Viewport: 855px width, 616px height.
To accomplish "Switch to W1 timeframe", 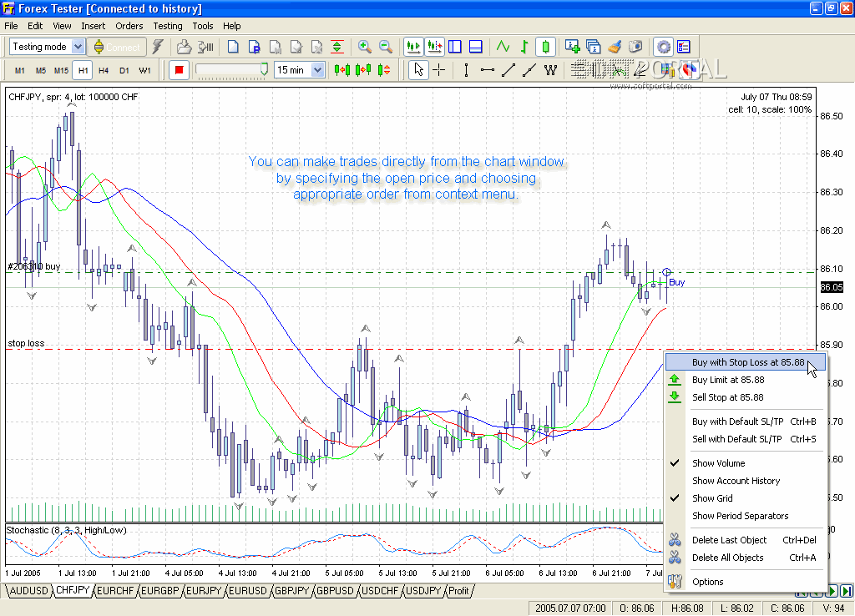I will coord(145,71).
